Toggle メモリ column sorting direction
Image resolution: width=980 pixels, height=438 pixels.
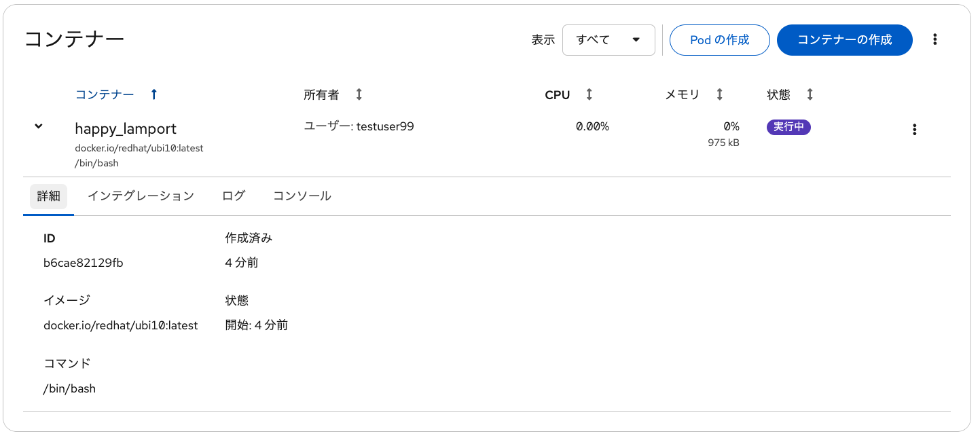(x=718, y=94)
